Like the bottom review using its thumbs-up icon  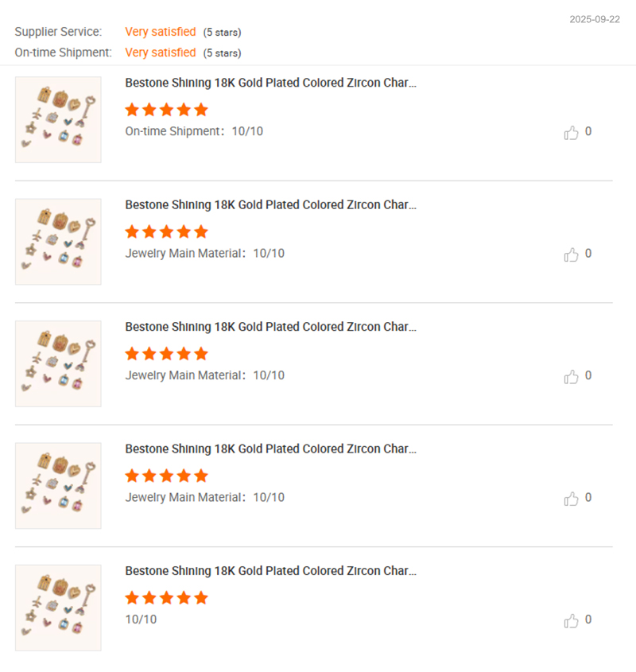(x=571, y=620)
